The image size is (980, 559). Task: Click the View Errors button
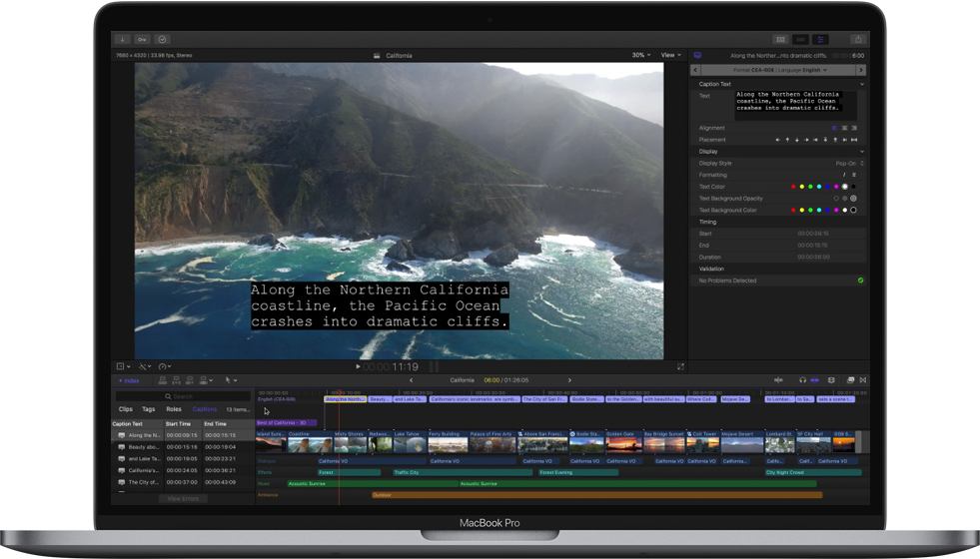183,498
